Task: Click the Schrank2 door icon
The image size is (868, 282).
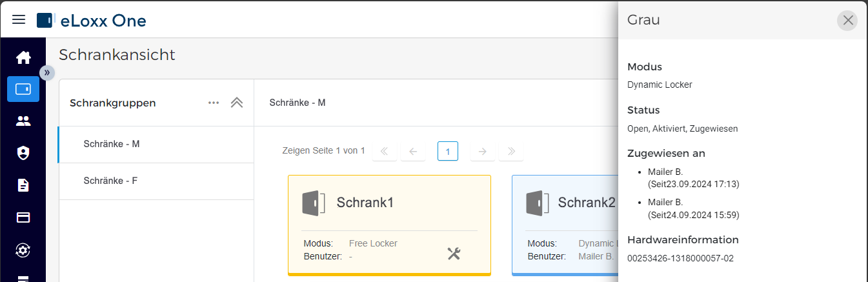Action: pyautogui.click(x=538, y=203)
